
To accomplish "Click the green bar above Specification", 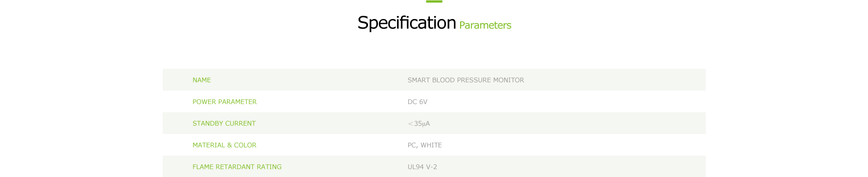I will tap(434, 1).
